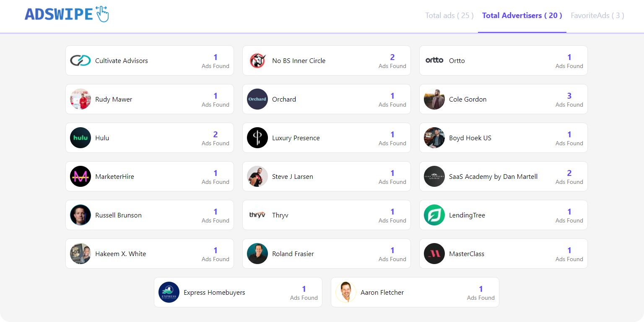Click Roland Frasier's avatar
644x322 pixels.
(257, 254)
